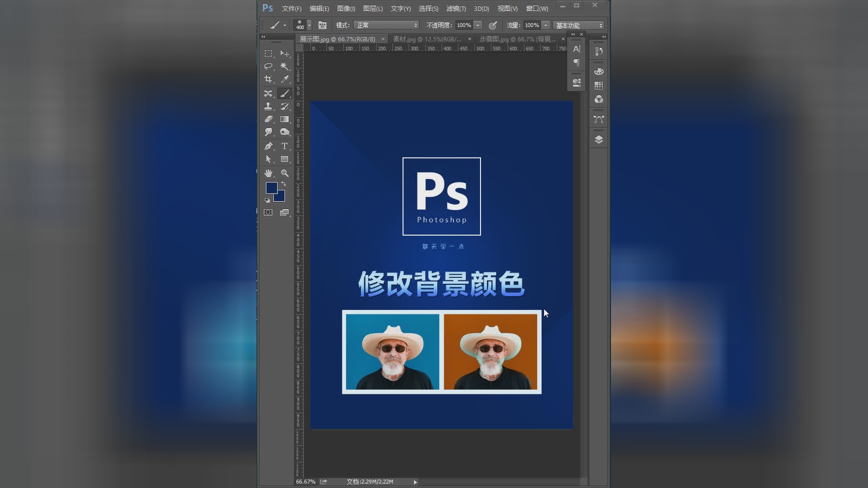Select the Move tool
The height and width of the screenshot is (488, 868).
tap(285, 53)
